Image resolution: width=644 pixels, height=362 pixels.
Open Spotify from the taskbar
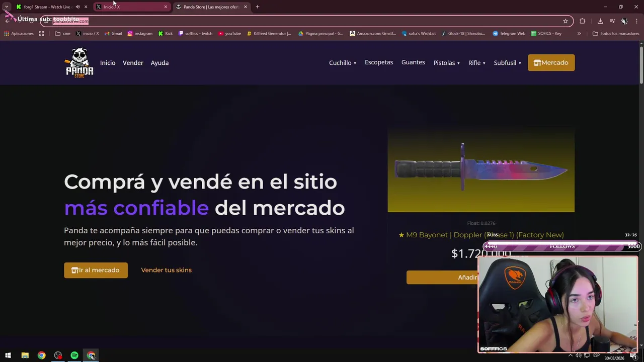(74, 355)
